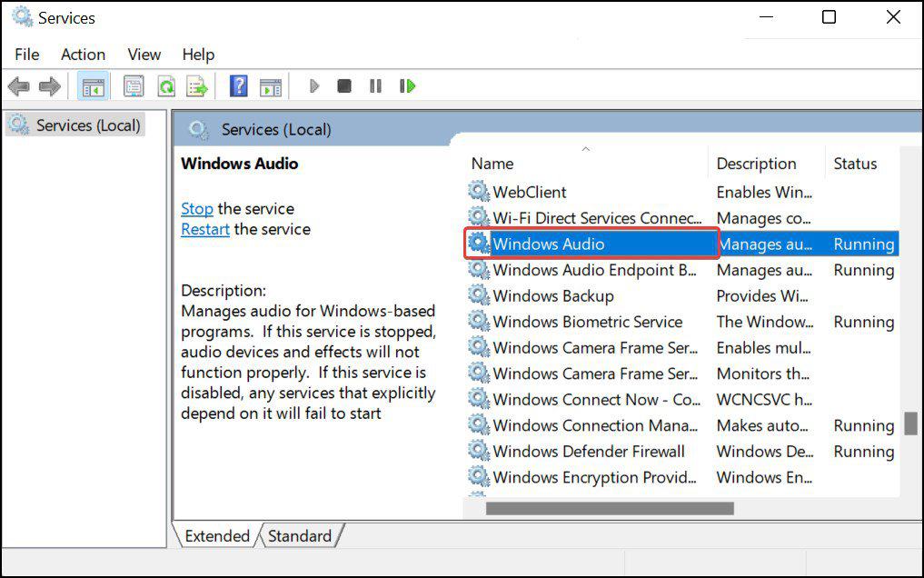
Task: Click the Services (Local) panel header icon
Action: tap(198, 130)
